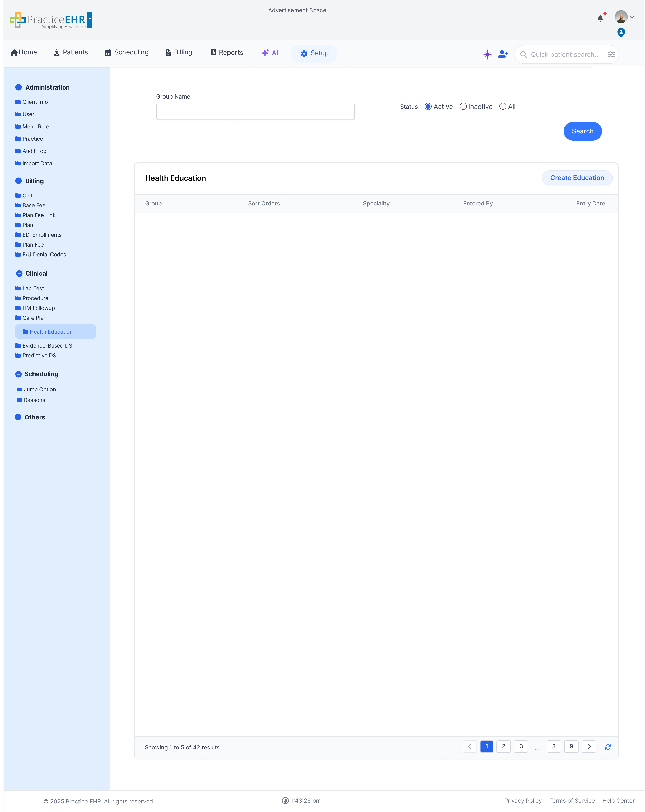Keep Active status selected by clicking it

(x=428, y=106)
